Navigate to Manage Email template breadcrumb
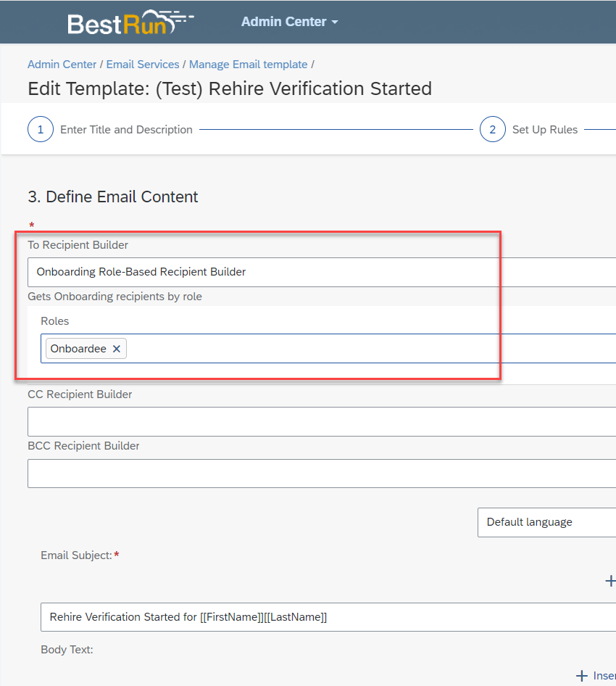The width and height of the screenshot is (616, 686). [248, 65]
